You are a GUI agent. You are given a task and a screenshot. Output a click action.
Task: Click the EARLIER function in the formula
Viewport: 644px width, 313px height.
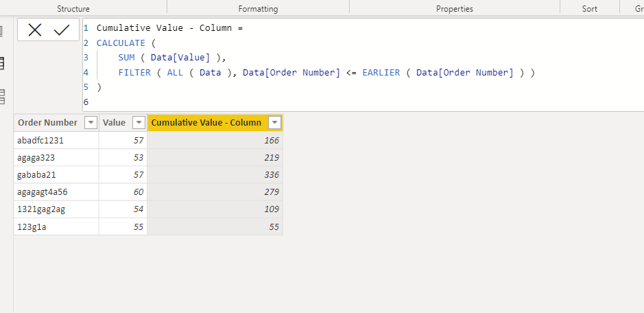(x=381, y=72)
